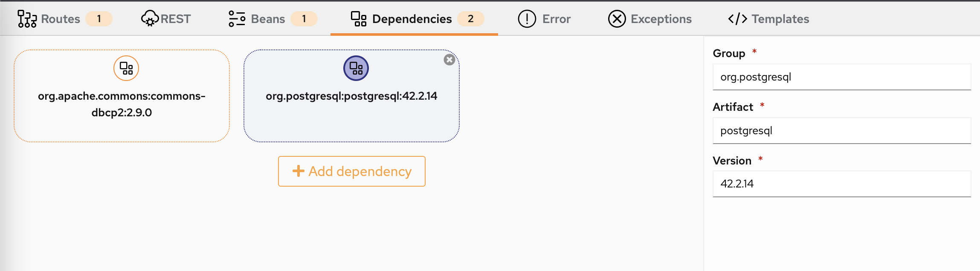Click the Group input containing org.postgresql
Image resolution: width=980 pixels, height=271 pixels.
coord(841,77)
